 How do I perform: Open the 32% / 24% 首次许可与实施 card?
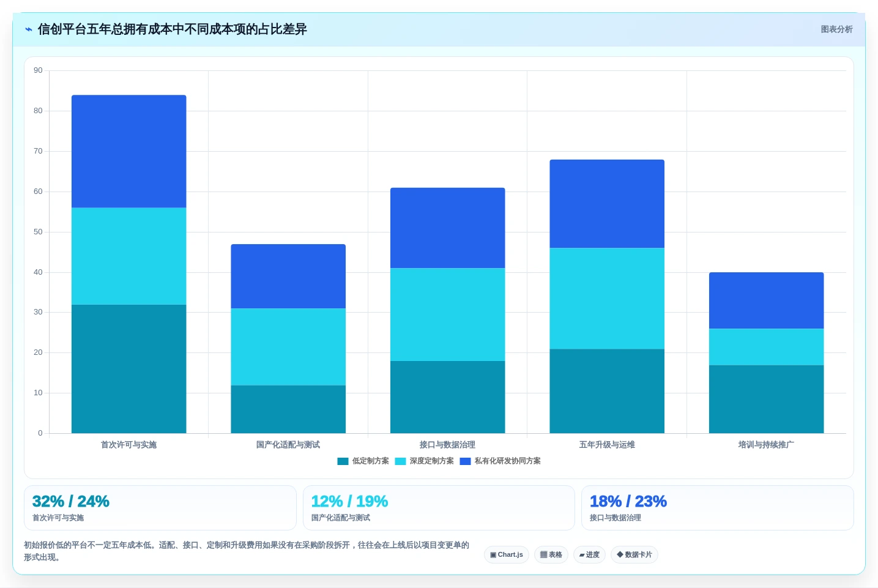[x=160, y=508]
